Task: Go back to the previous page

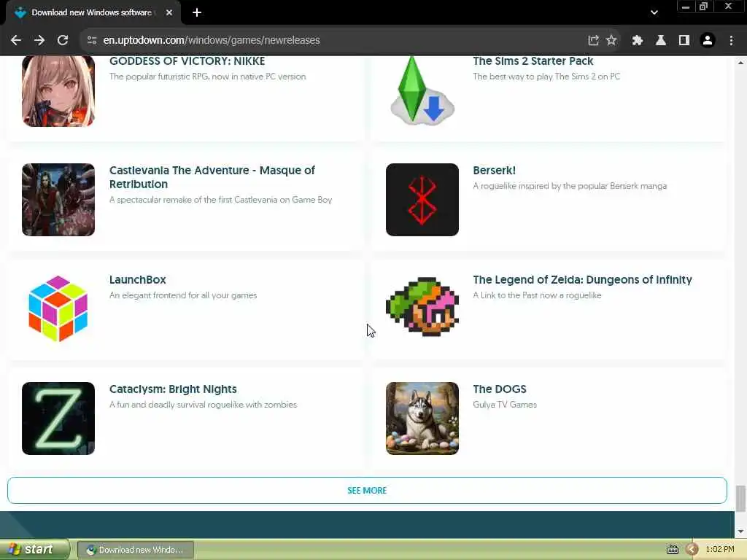Action: tap(16, 41)
